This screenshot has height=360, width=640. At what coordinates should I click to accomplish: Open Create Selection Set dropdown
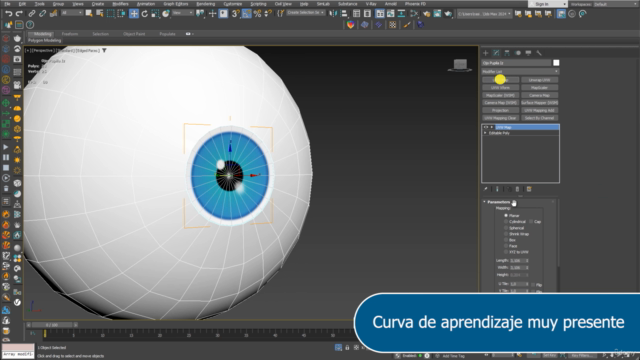[x=306, y=13]
